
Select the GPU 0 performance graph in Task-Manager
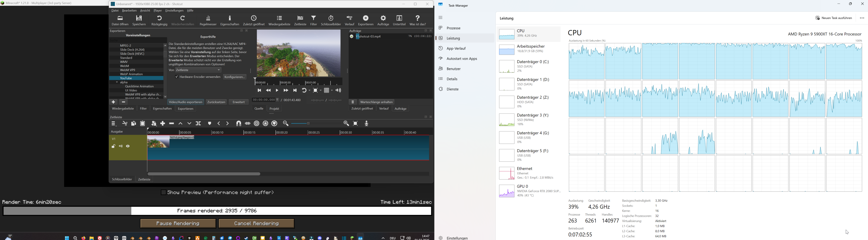(529, 191)
